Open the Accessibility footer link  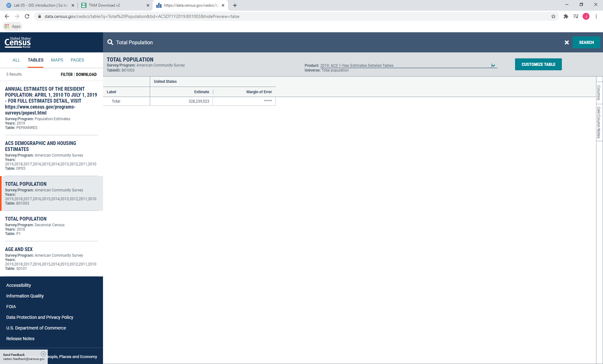click(19, 285)
